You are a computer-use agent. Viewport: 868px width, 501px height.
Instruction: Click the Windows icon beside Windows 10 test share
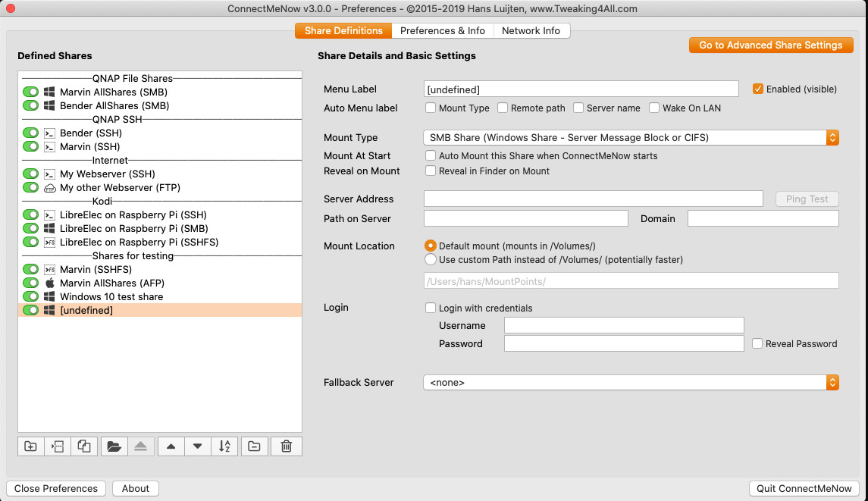coord(49,296)
